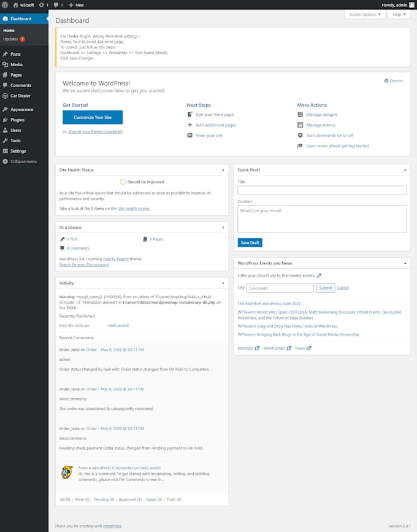The width and height of the screenshot is (417, 532).
Task: Click the pencil icon to edit city
Action: pyautogui.click(x=319, y=276)
